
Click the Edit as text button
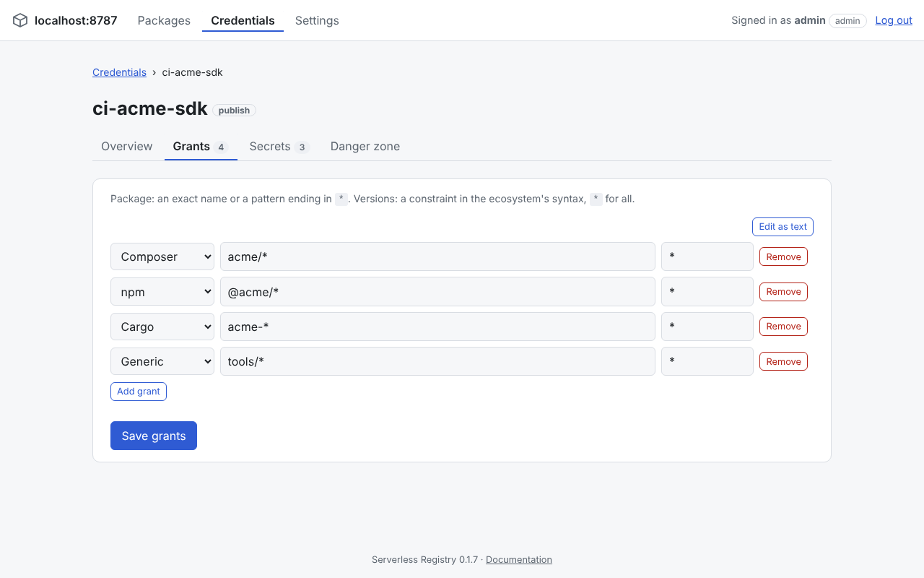[x=783, y=227]
